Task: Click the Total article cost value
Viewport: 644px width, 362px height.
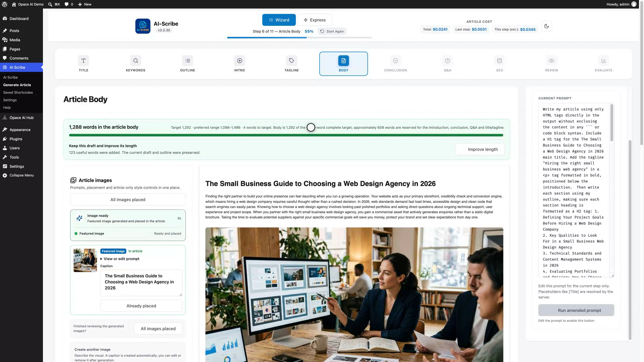Action: coord(440,29)
